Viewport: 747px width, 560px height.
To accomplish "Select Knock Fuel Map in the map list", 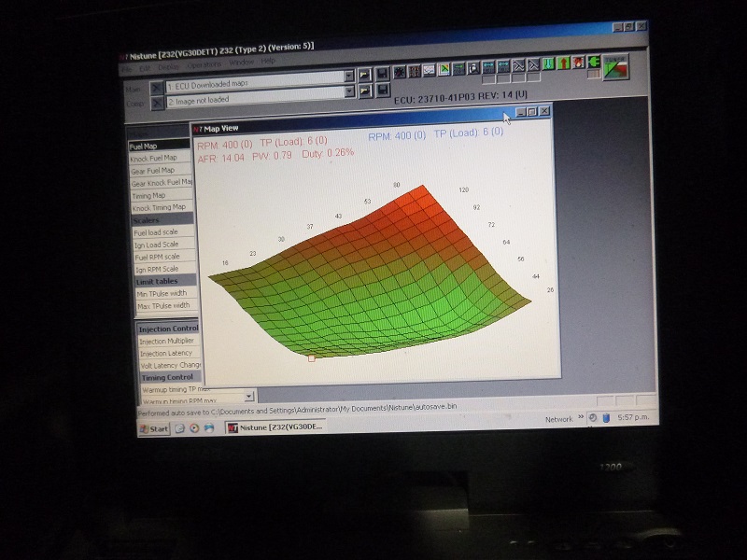I will coord(154,158).
